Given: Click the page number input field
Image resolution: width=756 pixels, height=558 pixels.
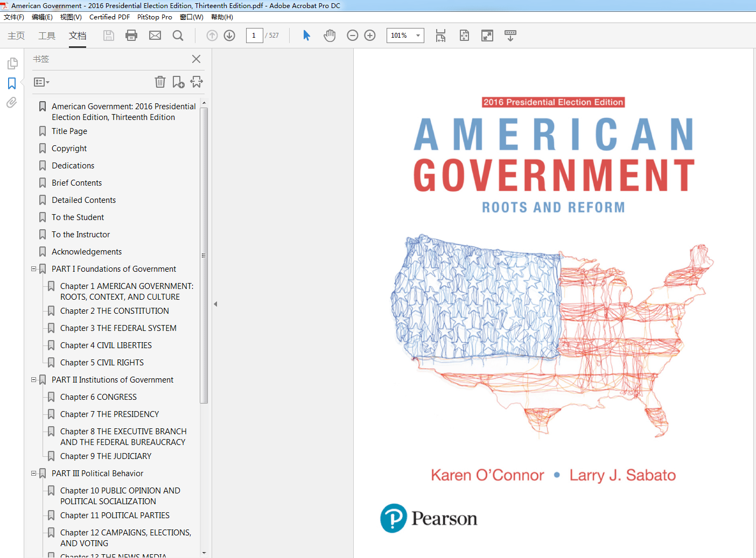Looking at the screenshot, I should (254, 36).
